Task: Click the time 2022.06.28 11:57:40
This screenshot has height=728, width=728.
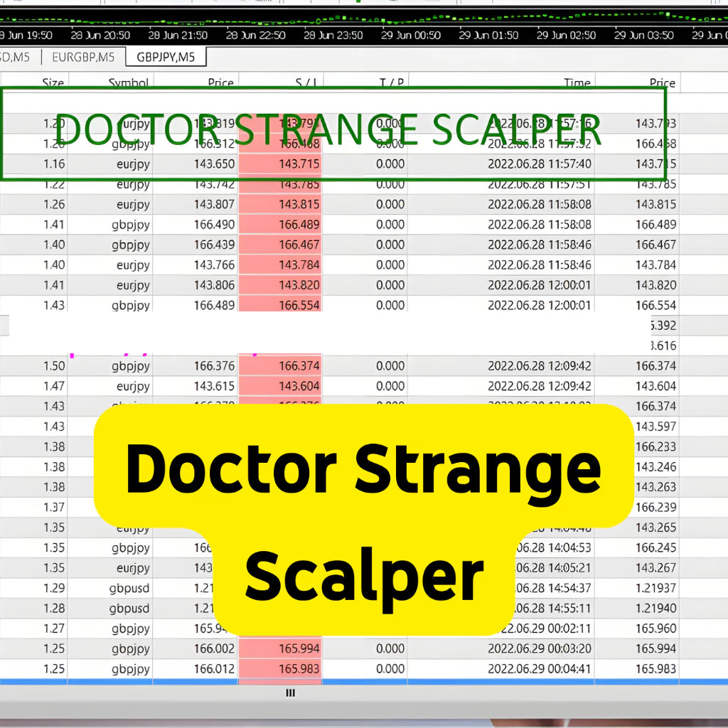Action: pyautogui.click(x=540, y=164)
